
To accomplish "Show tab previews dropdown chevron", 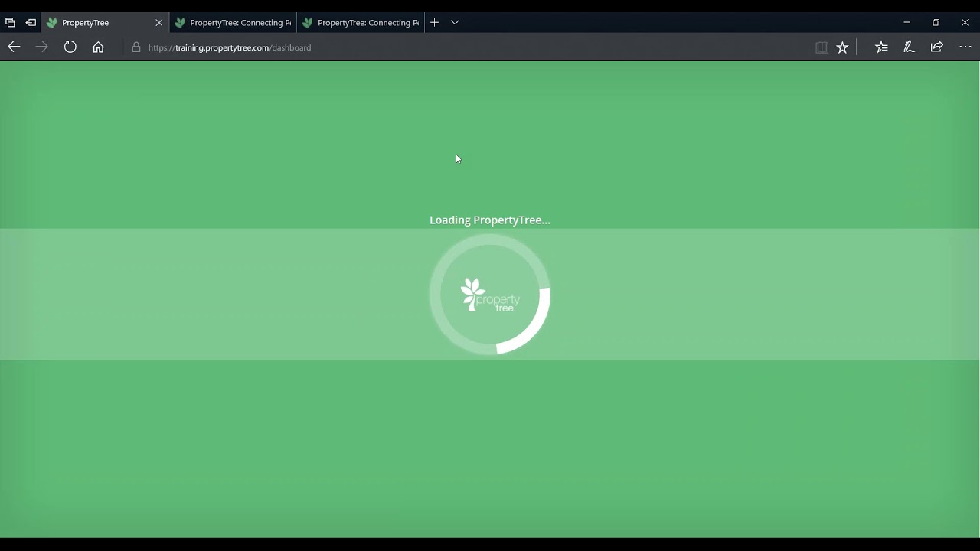I will pyautogui.click(x=455, y=22).
